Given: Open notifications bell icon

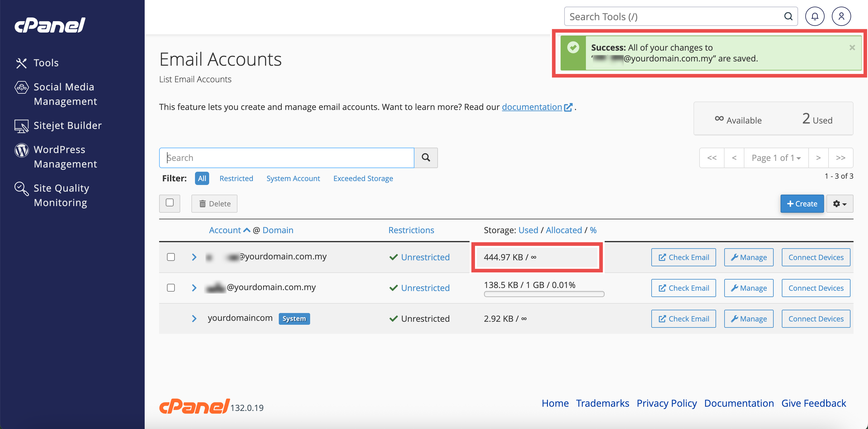Looking at the screenshot, I should coord(814,16).
